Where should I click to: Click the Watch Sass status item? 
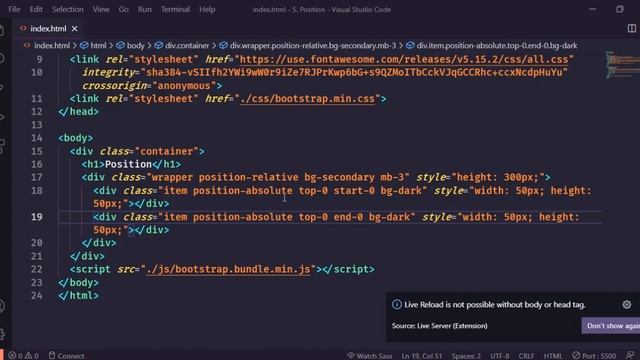click(369, 356)
